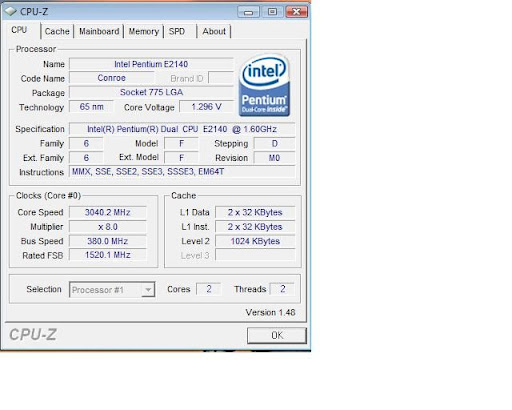The width and height of the screenshot is (512, 410).
Task: Click the Version 1.48 text
Action: coord(270,312)
